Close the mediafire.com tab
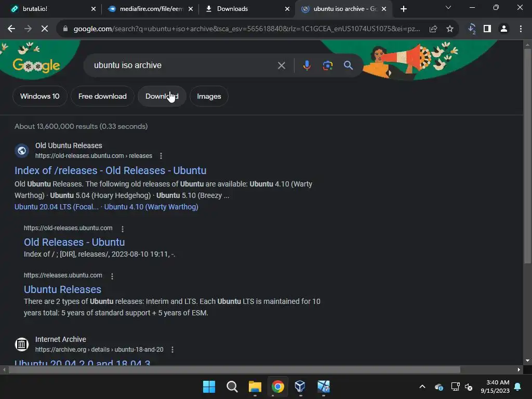 tap(191, 9)
